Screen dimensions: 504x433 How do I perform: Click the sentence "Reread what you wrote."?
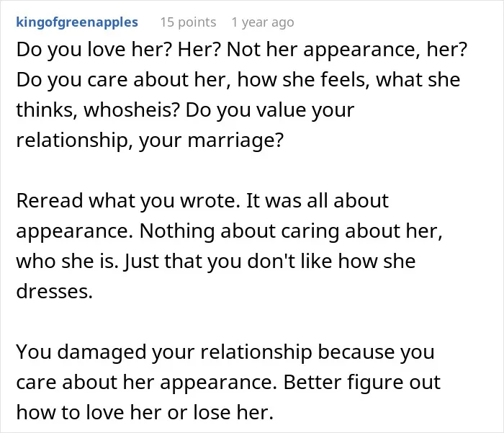click(x=128, y=201)
